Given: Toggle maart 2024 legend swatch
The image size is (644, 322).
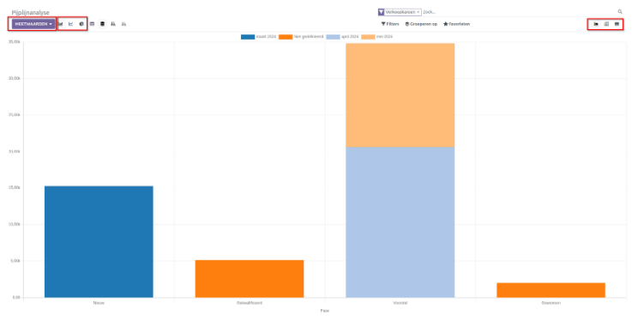Looking at the screenshot, I should pyautogui.click(x=248, y=37).
